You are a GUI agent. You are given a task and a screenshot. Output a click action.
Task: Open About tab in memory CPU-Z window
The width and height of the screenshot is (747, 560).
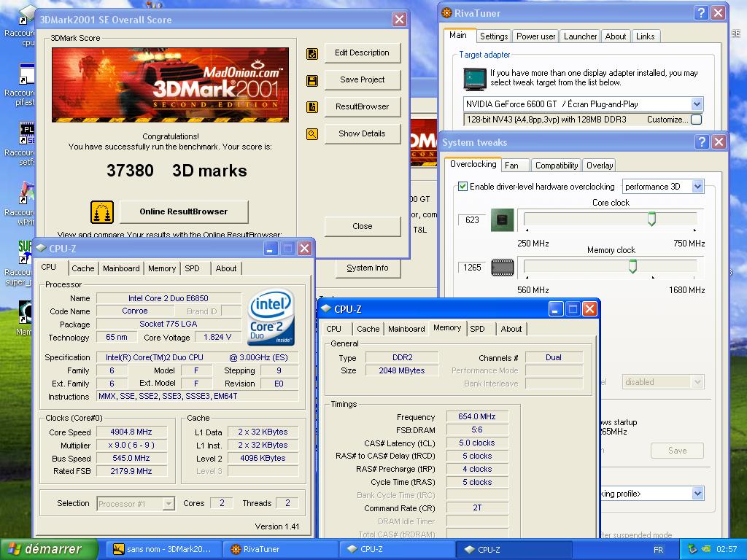(x=511, y=329)
